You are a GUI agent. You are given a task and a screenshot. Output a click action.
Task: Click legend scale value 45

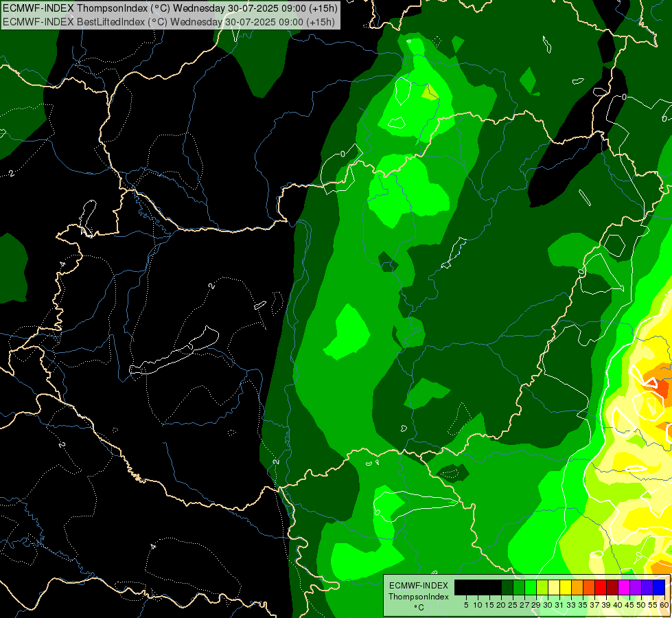[x=629, y=605]
